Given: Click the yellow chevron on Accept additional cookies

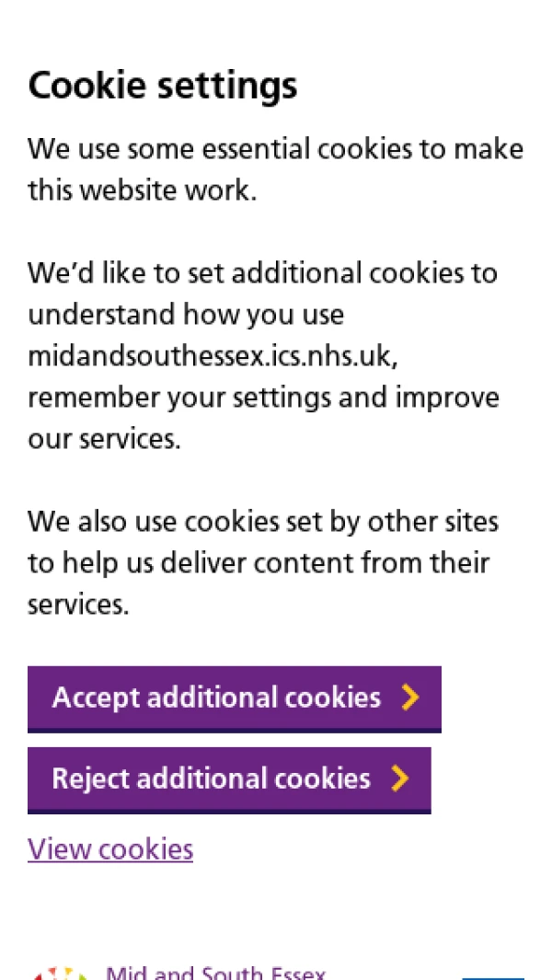Looking at the screenshot, I should point(410,698).
